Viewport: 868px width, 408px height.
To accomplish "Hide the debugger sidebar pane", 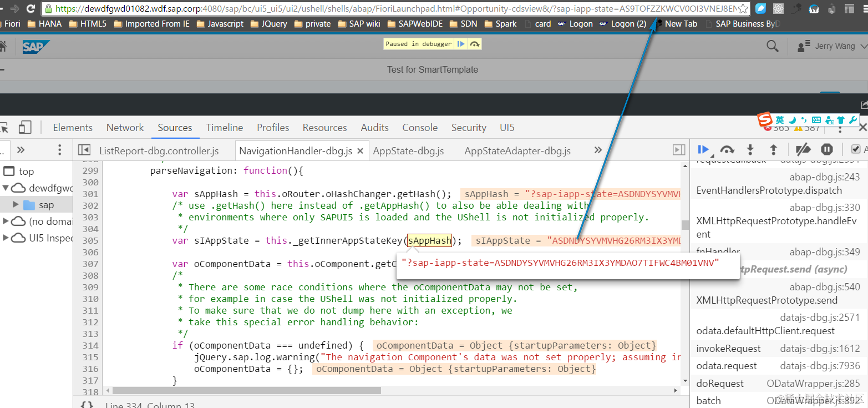I will pos(679,150).
